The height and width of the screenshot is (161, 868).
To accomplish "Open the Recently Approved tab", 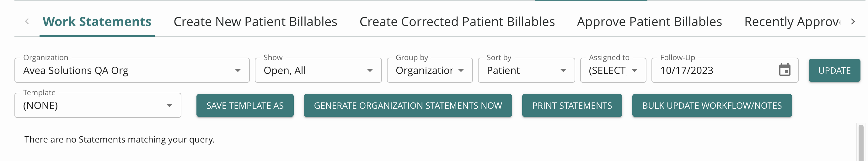I will pos(792,22).
